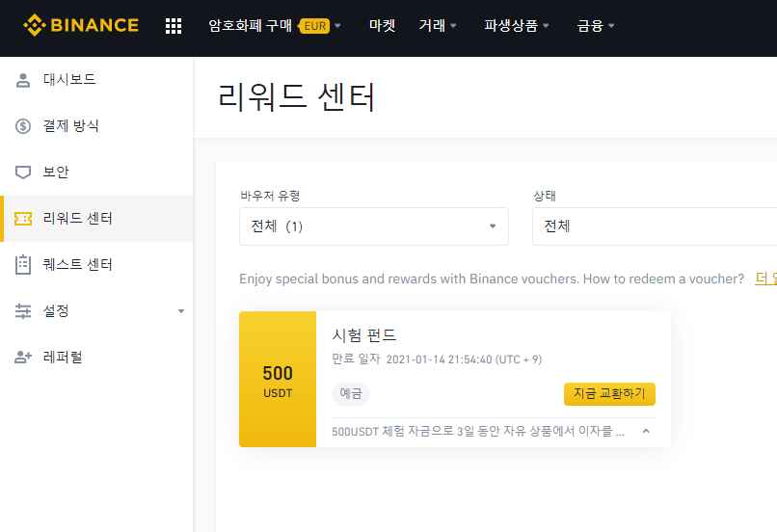Collapse the voucher description chevron
This screenshot has height=532, width=777.
tap(646, 431)
